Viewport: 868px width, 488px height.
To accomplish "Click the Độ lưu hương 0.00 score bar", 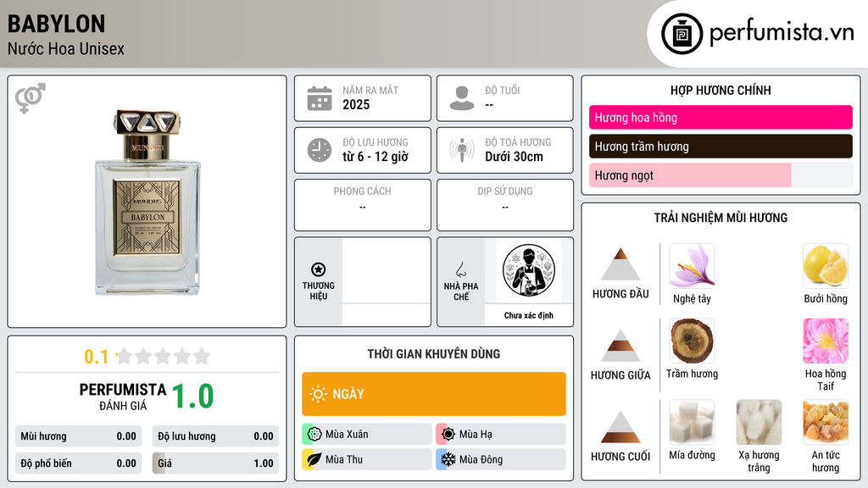I will pos(215,436).
